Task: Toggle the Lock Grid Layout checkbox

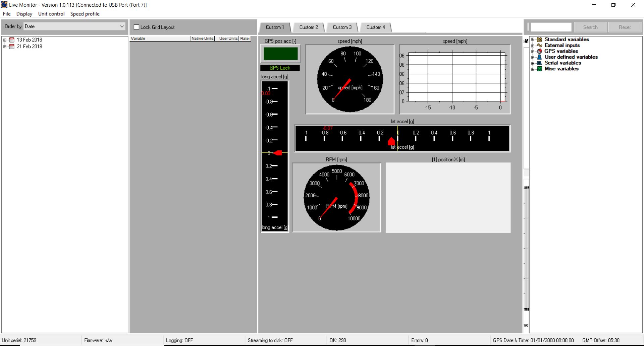Action: click(x=137, y=27)
